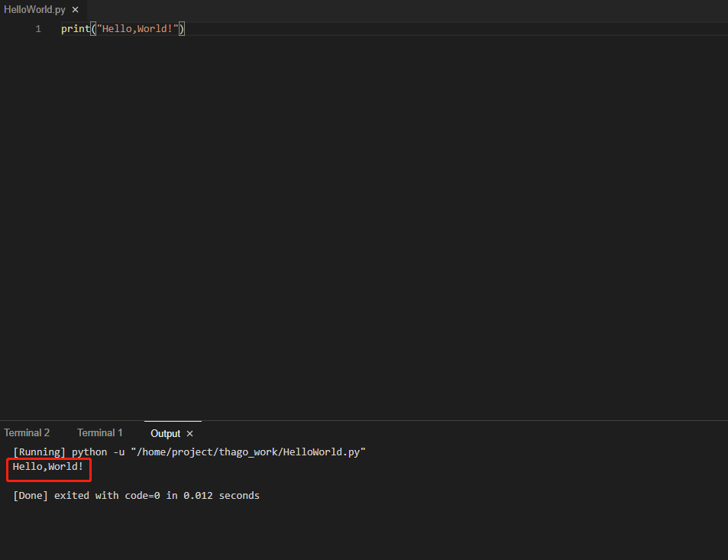This screenshot has width=728, height=560.
Task: Open the HelloWorld.py file path in output
Action: pos(248,452)
